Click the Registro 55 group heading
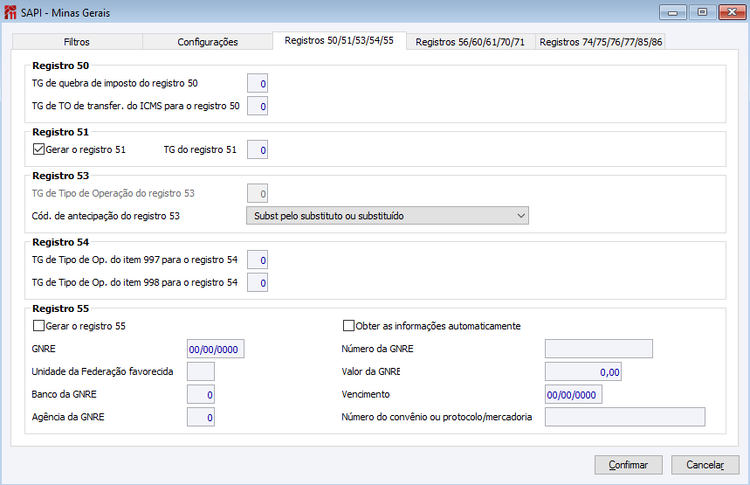750x485 pixels. (61, 309)
